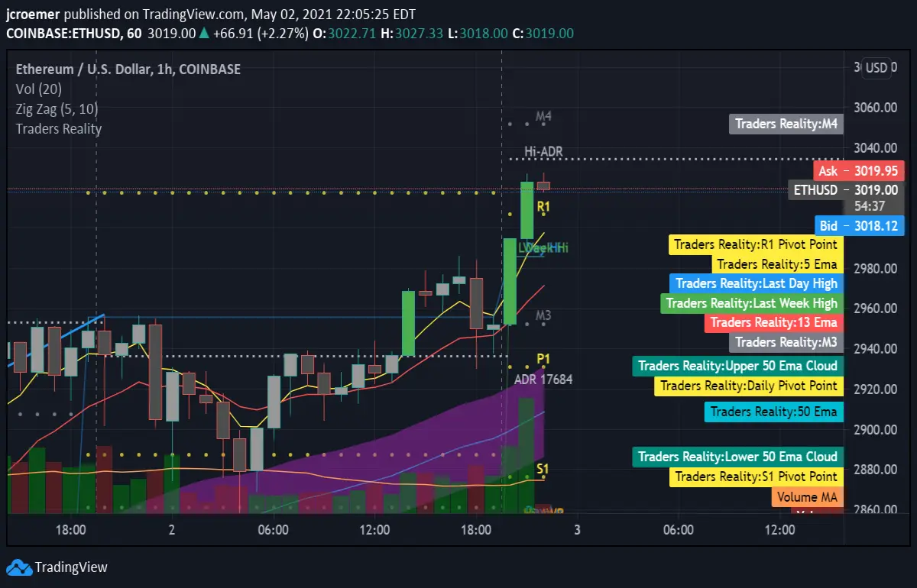Click the red Ask 3019.95 label
The width and height of the screenshot is (917, 588).
(859, 171)
